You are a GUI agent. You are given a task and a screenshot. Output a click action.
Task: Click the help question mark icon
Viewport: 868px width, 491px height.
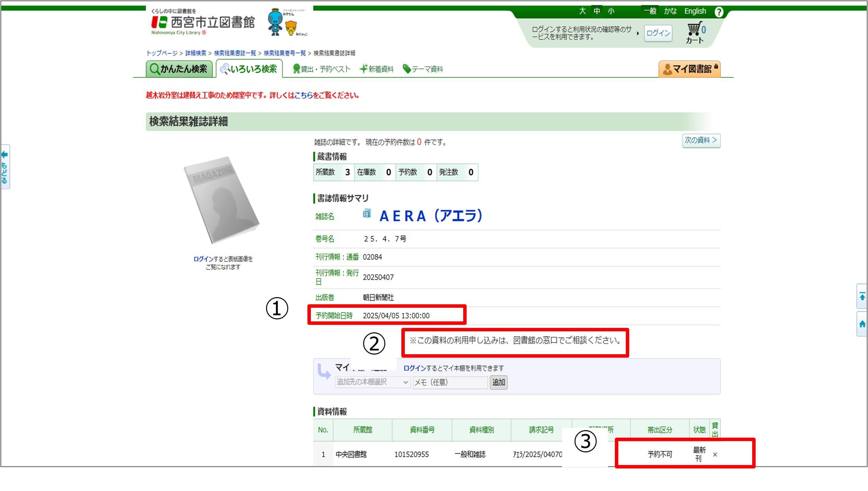tap(719, 12)
